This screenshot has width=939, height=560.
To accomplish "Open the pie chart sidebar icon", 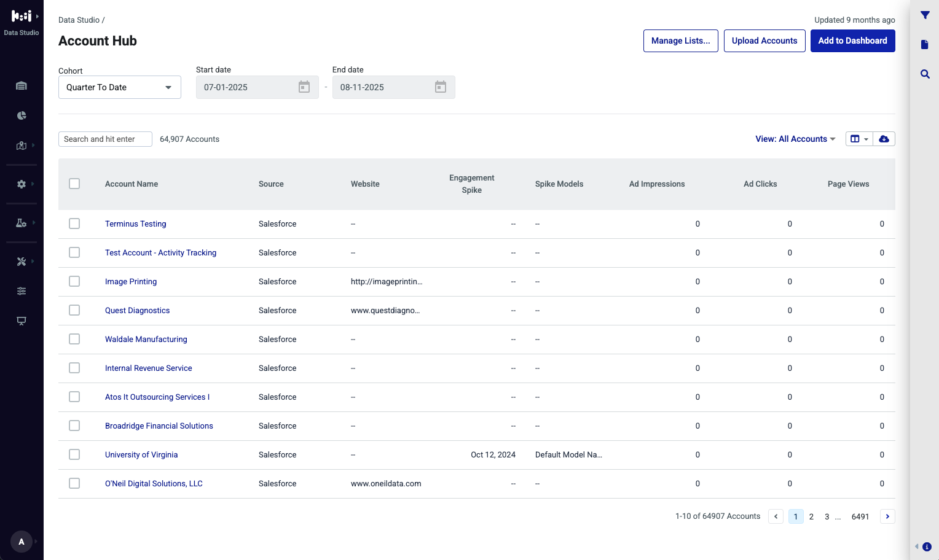I will (22, 115).
